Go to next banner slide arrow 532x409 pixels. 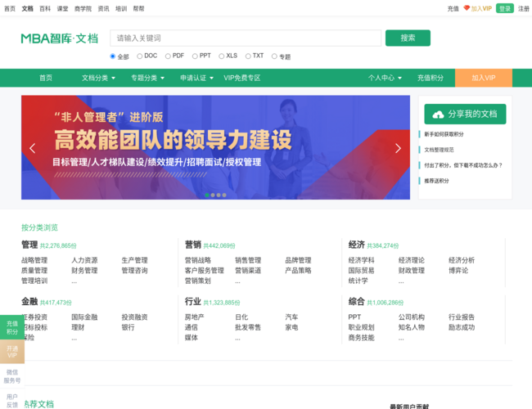point(398,148)
